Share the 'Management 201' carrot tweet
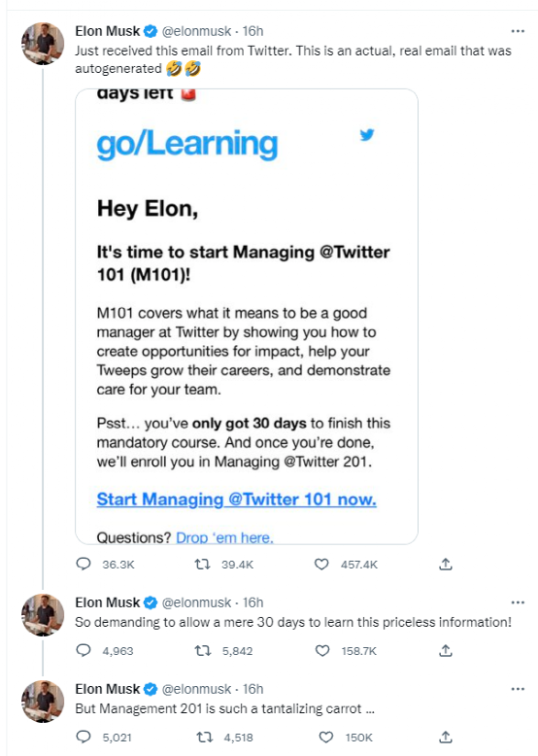This screenshot has width=538, height=756. coord(446,737)
